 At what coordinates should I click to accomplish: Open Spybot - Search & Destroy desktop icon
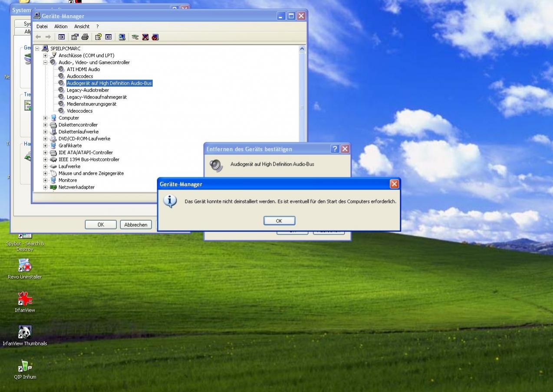(25, 243)
